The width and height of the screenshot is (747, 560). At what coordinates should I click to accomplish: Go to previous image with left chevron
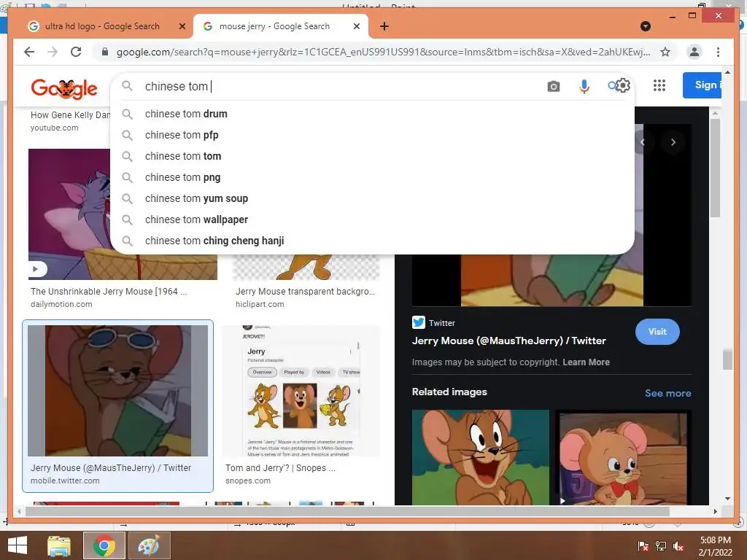643,142
